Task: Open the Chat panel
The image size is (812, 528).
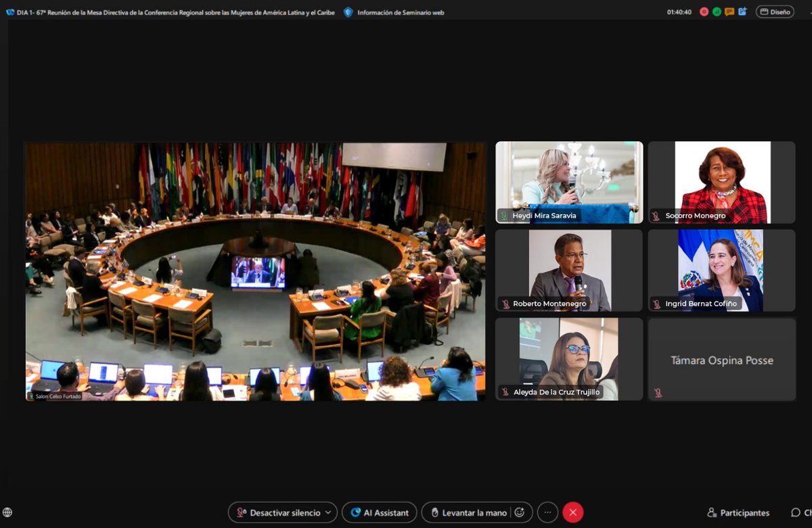Action: 800,512
